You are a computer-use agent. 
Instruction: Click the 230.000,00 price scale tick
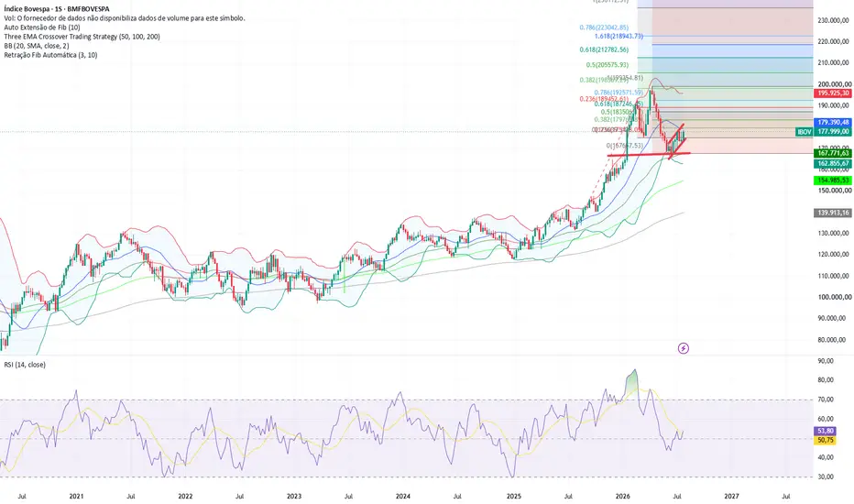click(x=833, y=21)
